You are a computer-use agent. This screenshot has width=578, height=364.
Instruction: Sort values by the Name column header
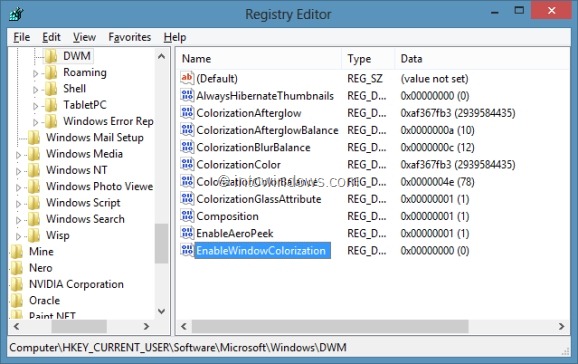point(259,59)
